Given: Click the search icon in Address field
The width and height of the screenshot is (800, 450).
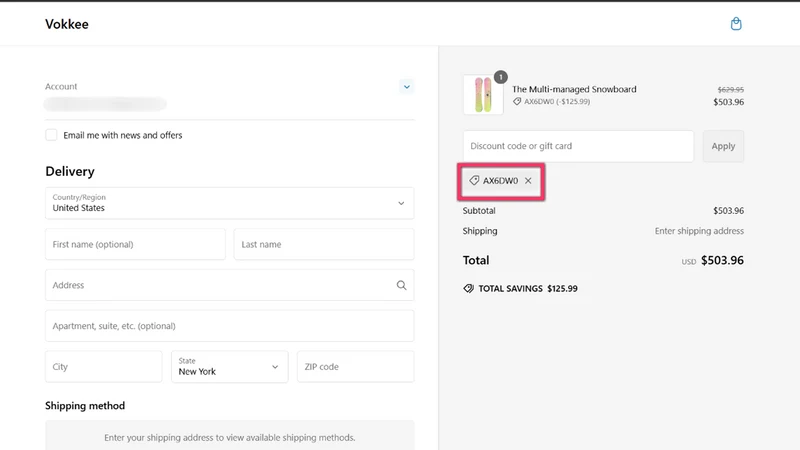Looking at the screenshot, I should (402, 285).
